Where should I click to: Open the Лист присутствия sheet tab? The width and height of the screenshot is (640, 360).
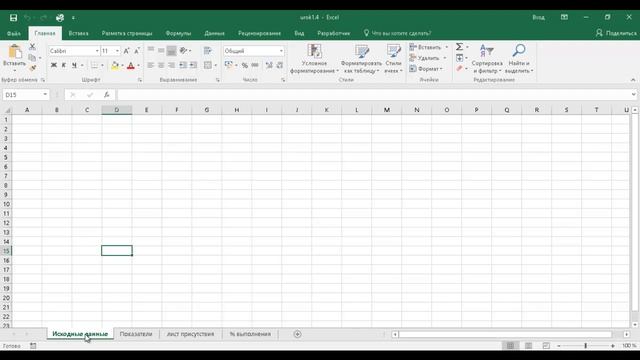190,334
